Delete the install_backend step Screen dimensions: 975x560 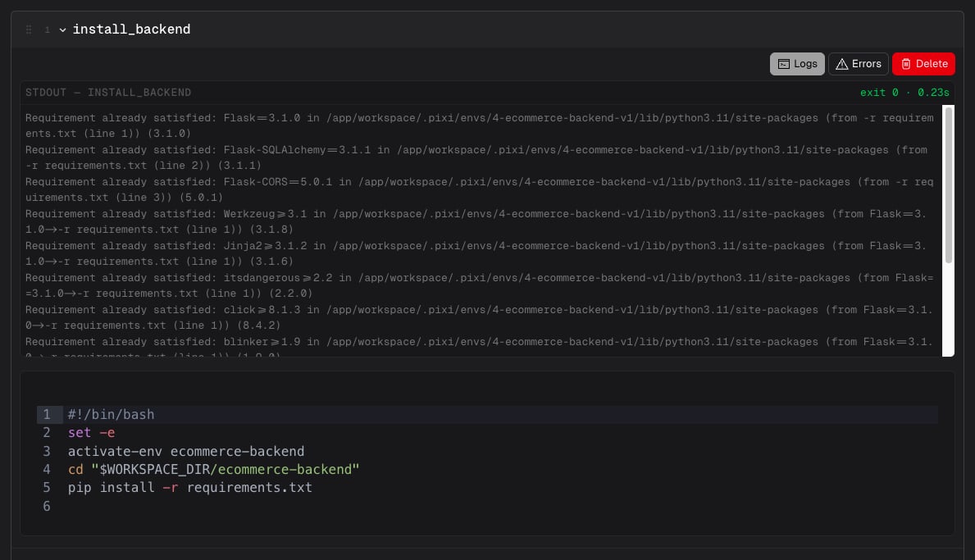point(923,64)
